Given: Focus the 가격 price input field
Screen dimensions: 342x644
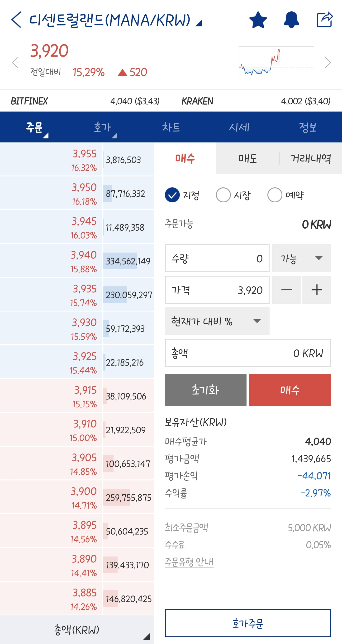Looking at the screenshot, I should pos(217,290).
